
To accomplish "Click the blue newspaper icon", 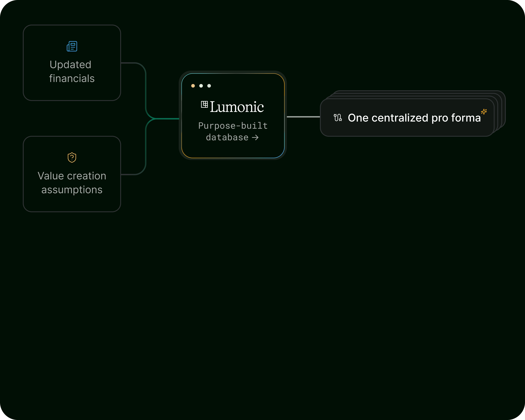I will 72,46.
